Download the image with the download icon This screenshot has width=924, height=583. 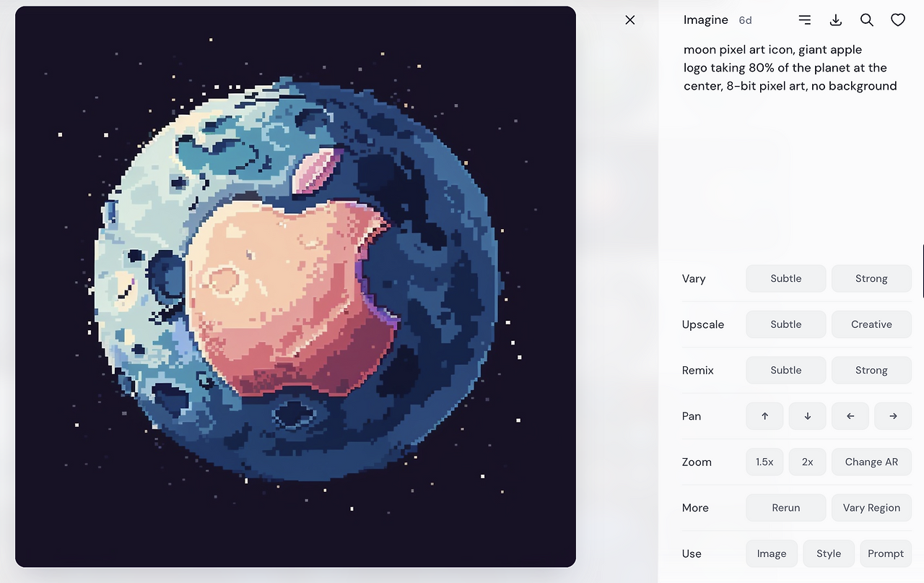836,20
